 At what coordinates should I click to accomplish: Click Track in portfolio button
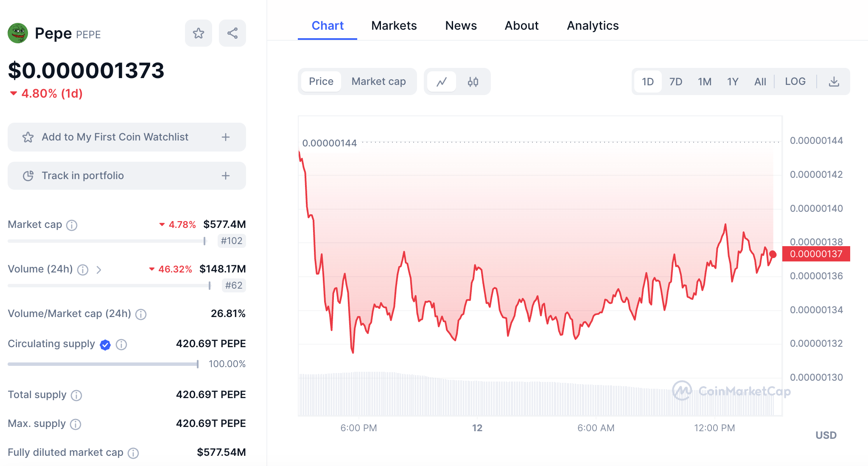127,176
